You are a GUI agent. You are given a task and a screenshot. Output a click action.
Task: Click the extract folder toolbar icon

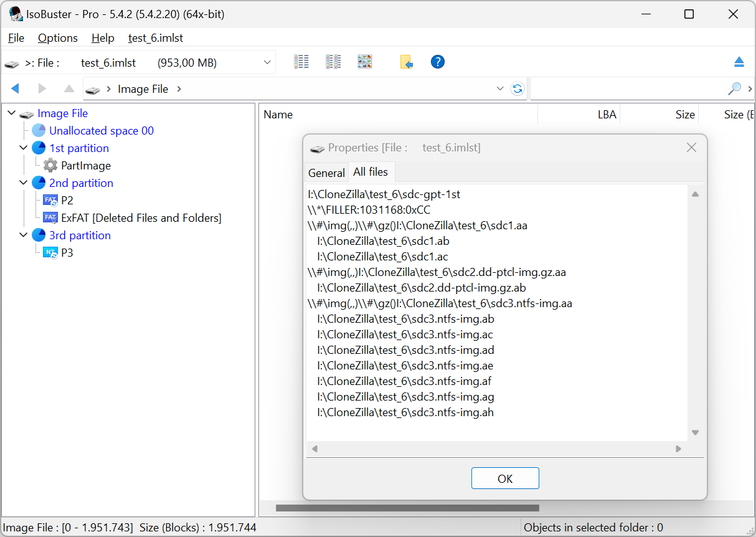click(x=406, y=62)
